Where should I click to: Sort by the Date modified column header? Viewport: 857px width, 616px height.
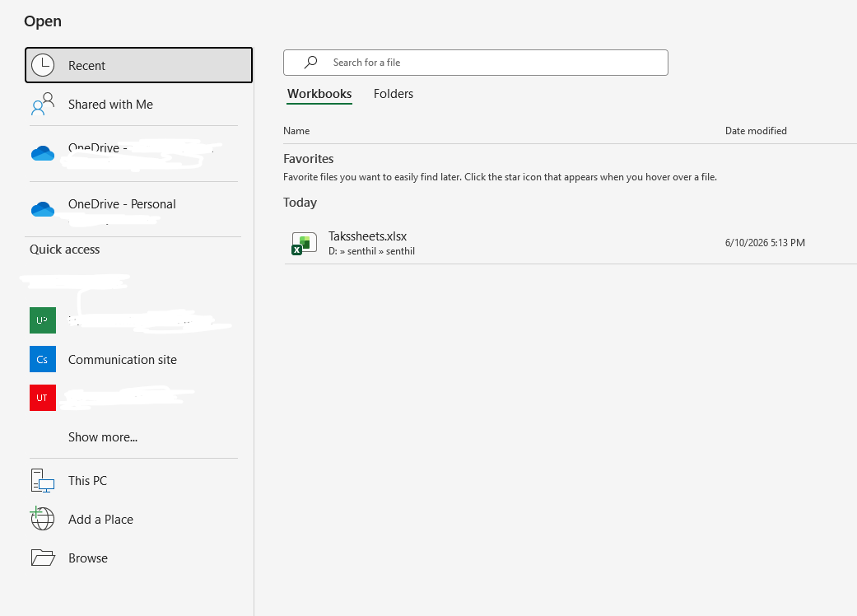756,131
